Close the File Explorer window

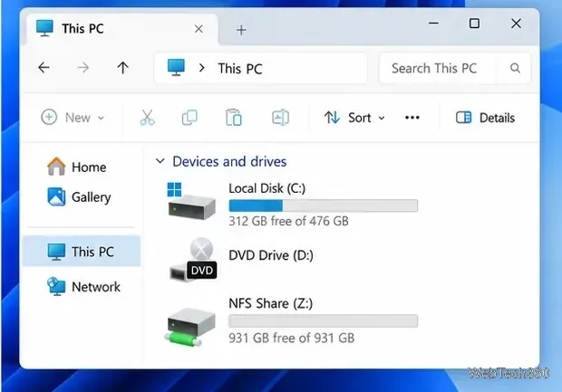516,24
